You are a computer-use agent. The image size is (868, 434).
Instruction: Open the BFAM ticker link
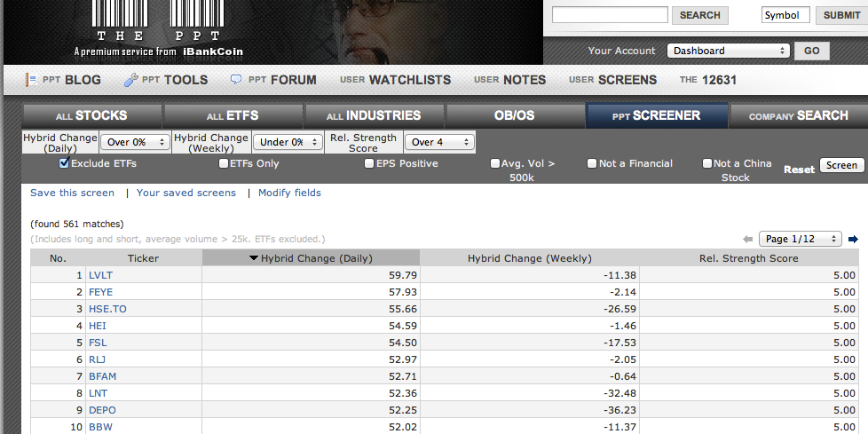point(102,376)
